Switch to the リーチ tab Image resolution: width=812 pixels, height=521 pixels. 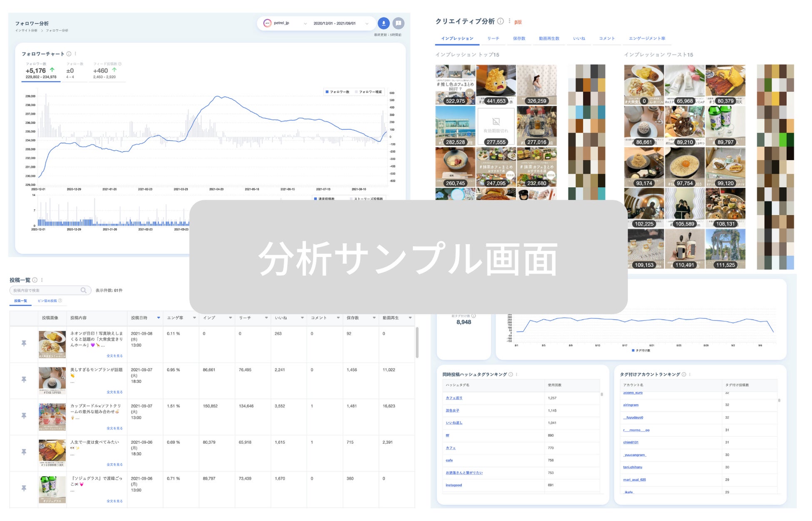coord(493,38)
